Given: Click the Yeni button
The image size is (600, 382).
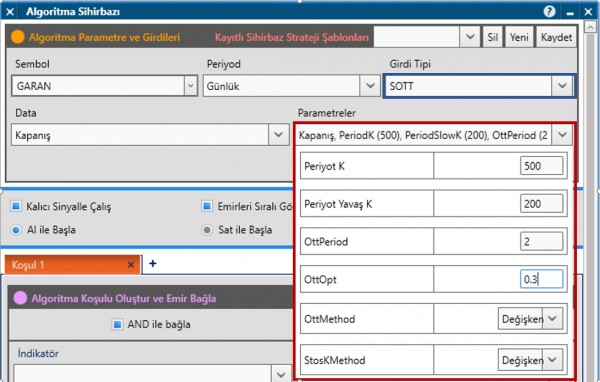Looking at the screenshot, I should (x=519, y=37).
